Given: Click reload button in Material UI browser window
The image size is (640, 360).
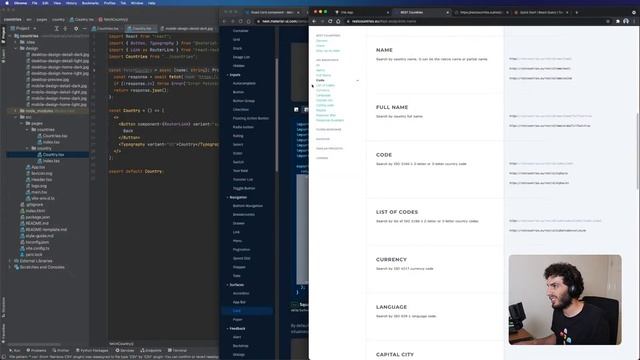Looking at the screenshot, I should click(240, 21).
